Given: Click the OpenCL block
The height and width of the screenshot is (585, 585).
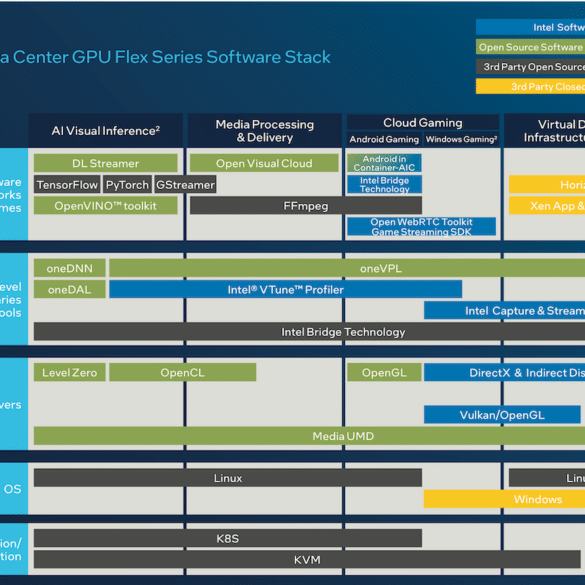Looking at the screenshot, I should tap(183, 372).
